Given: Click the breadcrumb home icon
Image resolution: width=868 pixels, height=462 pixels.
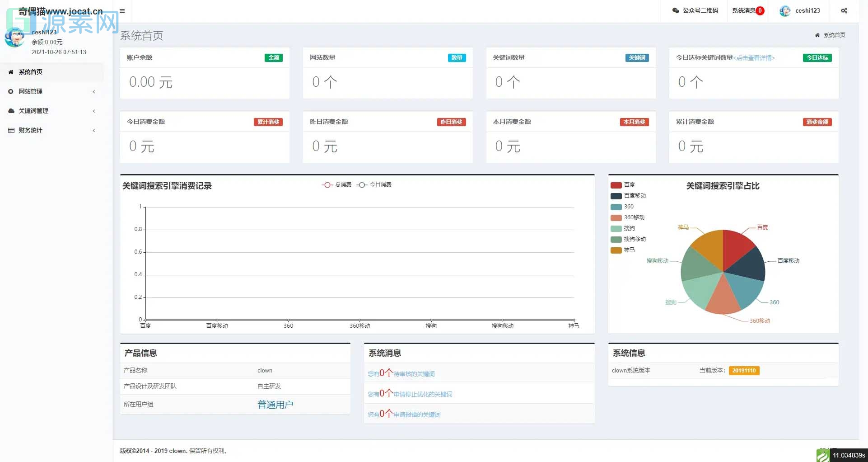Looking at the screenshot, I should (817, 35).
